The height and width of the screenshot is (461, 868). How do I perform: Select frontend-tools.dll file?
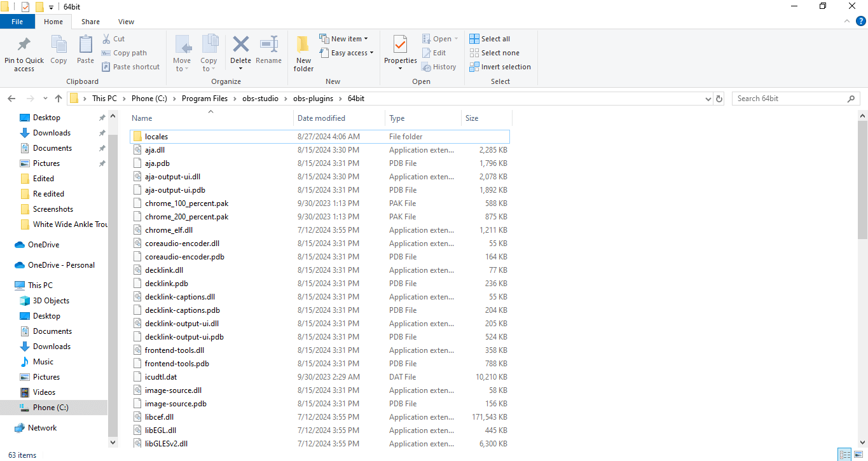click(320, 350)
